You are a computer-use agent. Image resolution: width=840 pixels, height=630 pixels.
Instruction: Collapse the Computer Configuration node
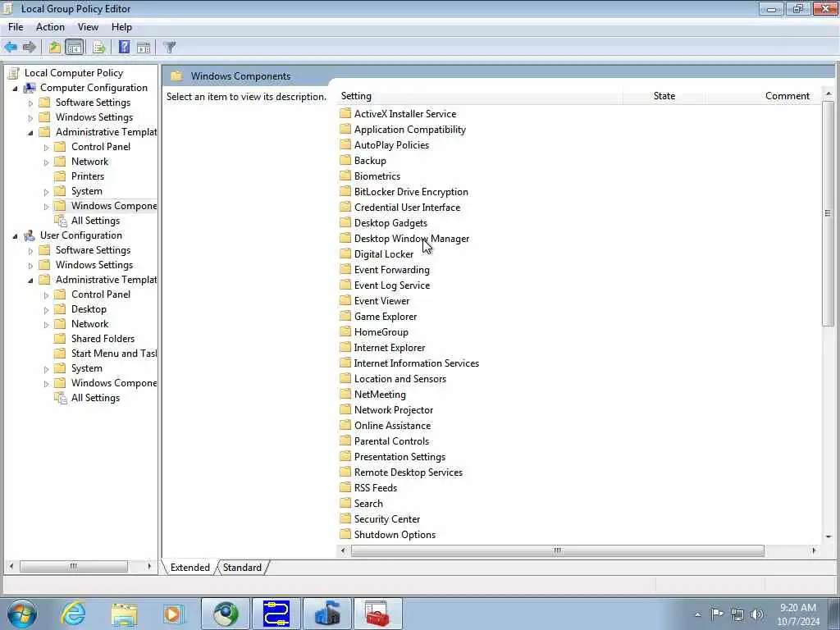pyautogui.click(x=15, y=89)
